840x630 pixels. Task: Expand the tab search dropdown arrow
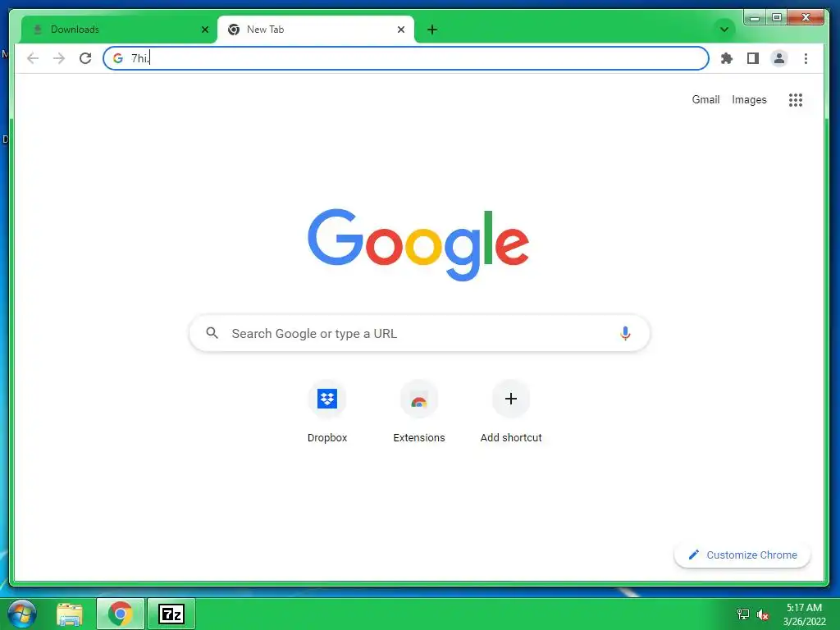[x=724, y=30]
